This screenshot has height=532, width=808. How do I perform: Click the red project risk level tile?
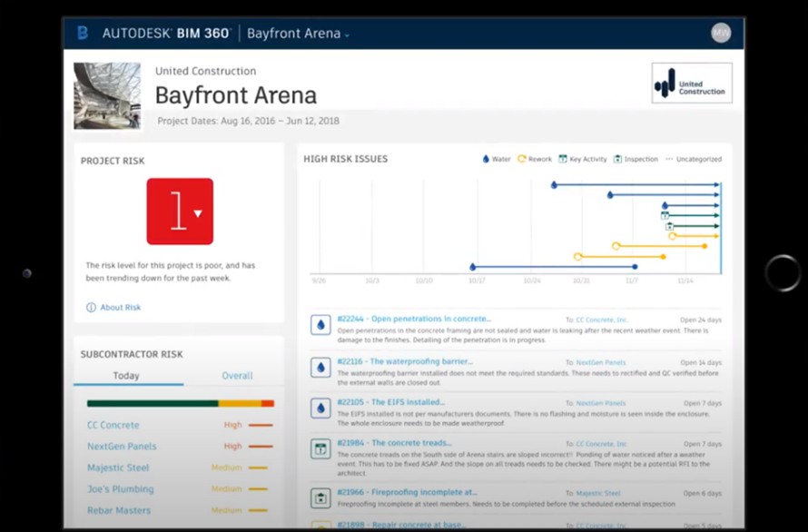click(180, 212)
